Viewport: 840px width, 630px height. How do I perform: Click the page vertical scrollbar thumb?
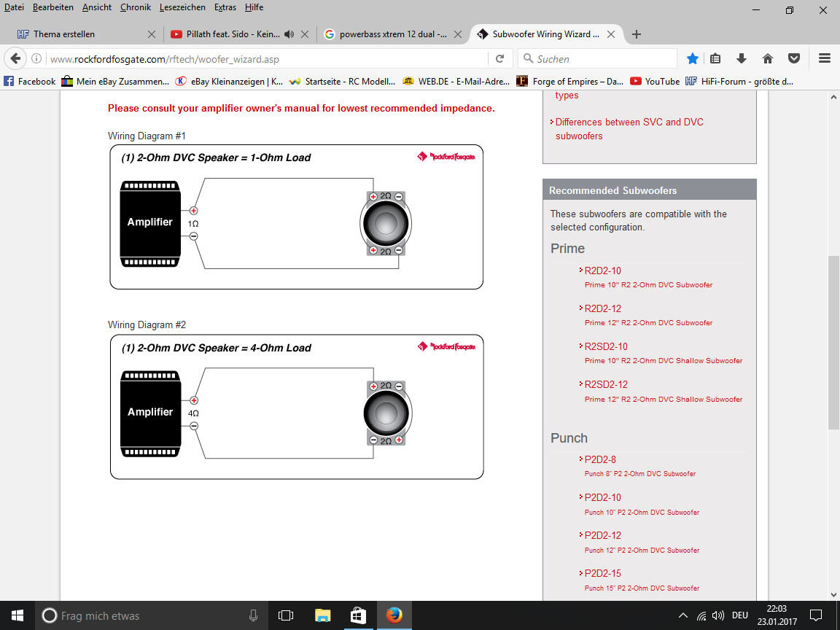click(833, 343)
